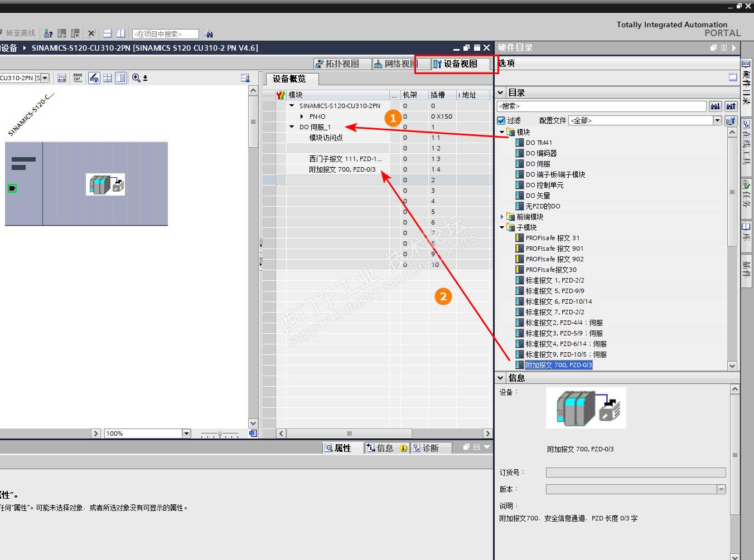The height and width of the screenshot is (560, 754).
Task: Search downward in hardware catalog
Action: click(x=716, y=106)
